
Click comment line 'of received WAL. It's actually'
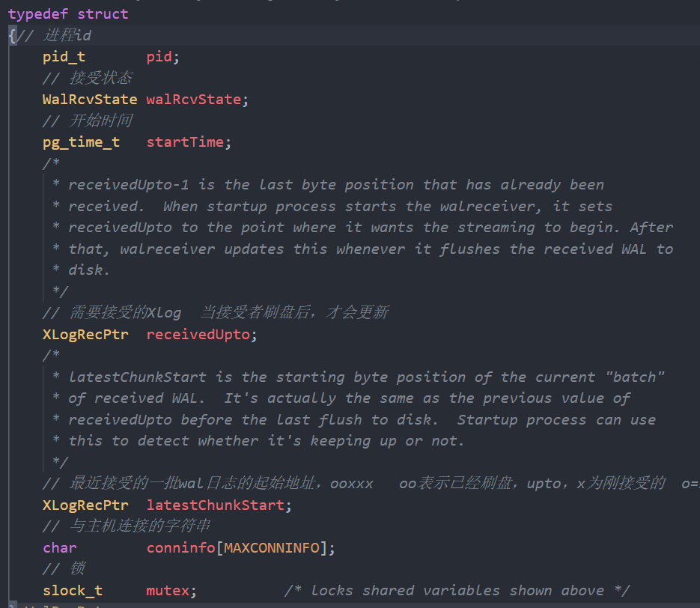tap(341, 398)
